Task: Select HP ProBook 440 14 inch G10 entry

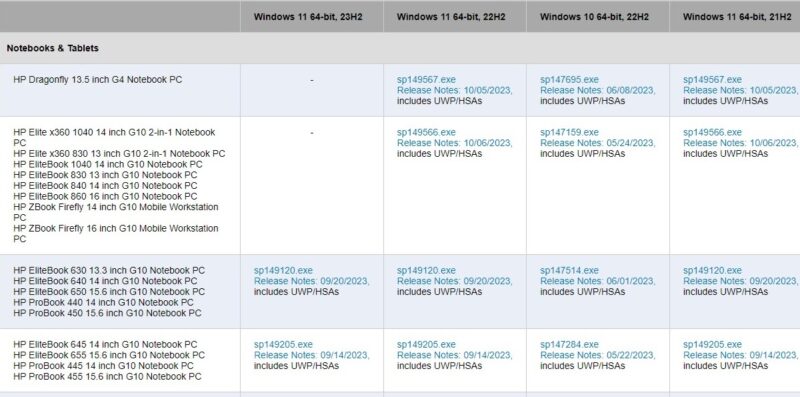Action: coord(104,303)
